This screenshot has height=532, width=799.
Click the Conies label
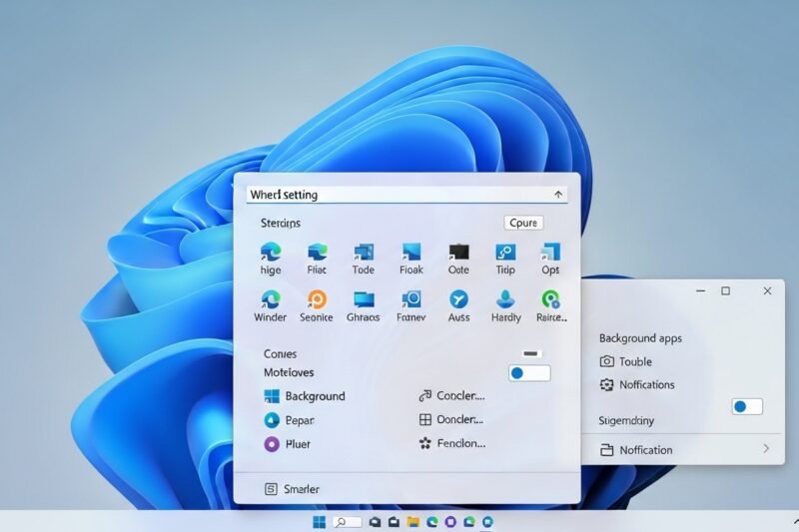click(281, 353)
